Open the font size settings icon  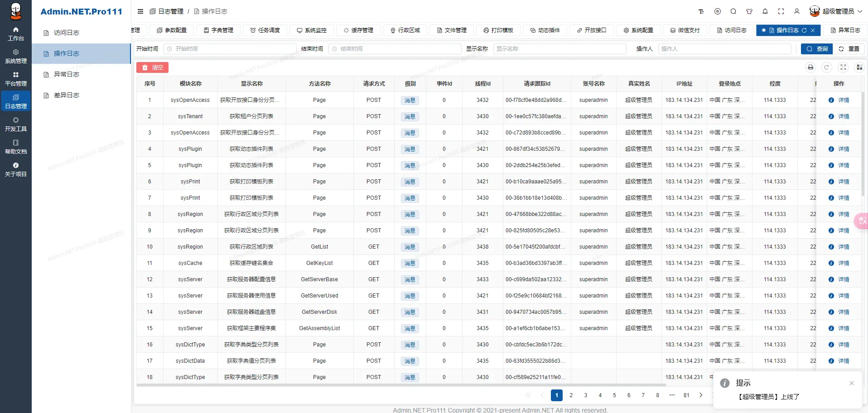(701, 11)
